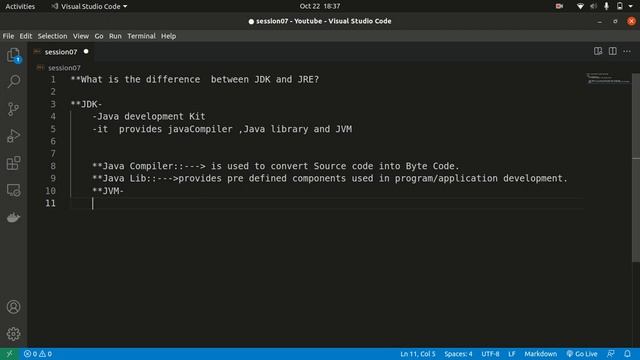Open the File menu
640x360 pixels.
pyautogui.click(x=8, y=36)
